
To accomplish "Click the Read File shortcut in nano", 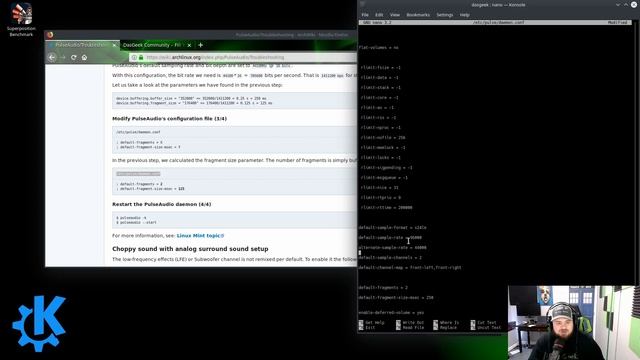I will (410, 327).
